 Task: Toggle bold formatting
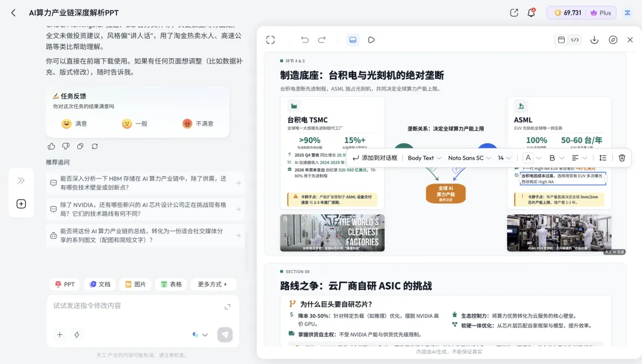click(x=552, y=158)
